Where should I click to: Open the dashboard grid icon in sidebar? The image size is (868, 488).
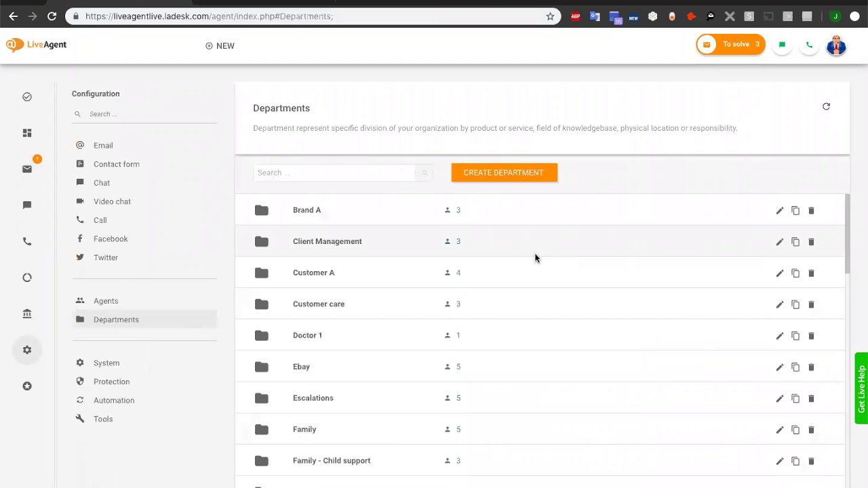click(27, 133)
